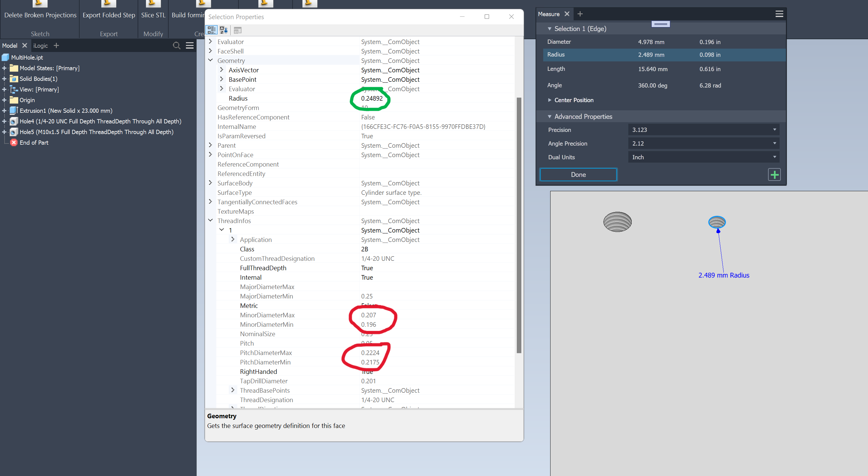Click the Done button

pyautogui.click(x=578, y=174)
